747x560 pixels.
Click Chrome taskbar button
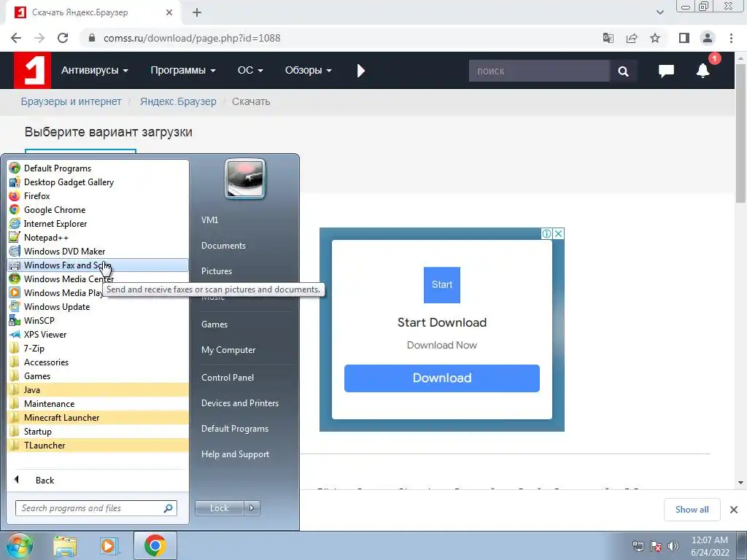pos(155,545)
